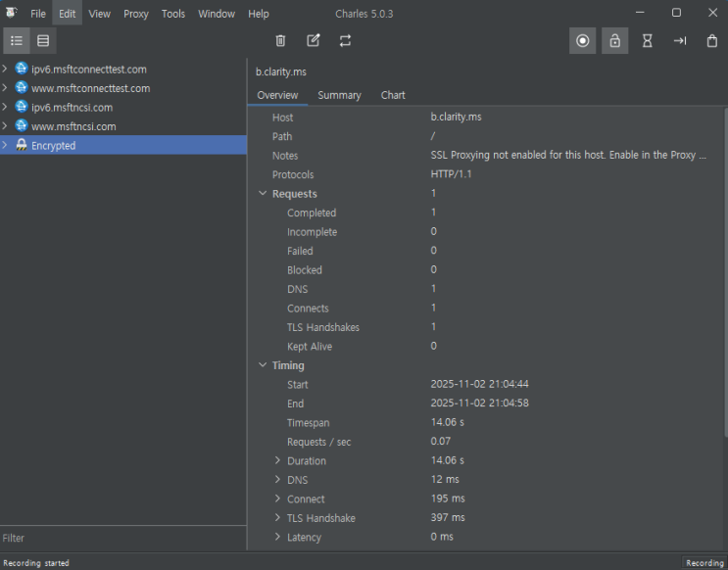Click the HTTP/1.1 protocol value
This screenshot has height=570, width=728.
[x=451, y=173]
